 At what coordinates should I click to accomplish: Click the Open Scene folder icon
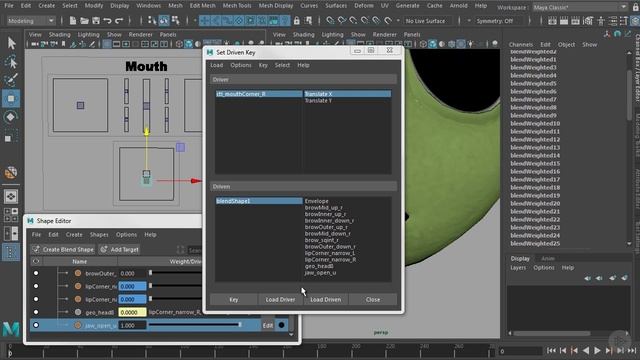[x=84, y=20]
